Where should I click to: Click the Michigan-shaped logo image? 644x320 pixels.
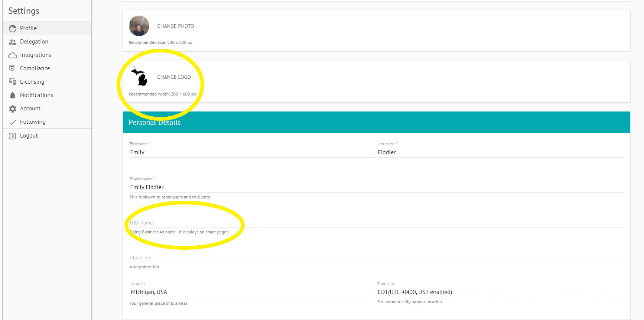139,76
